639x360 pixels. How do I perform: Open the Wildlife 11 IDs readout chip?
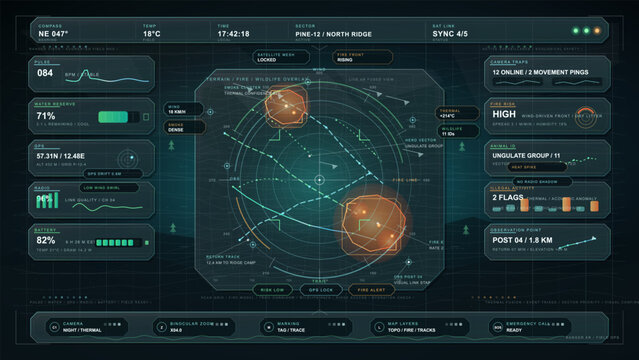click(x=457, y=131)
